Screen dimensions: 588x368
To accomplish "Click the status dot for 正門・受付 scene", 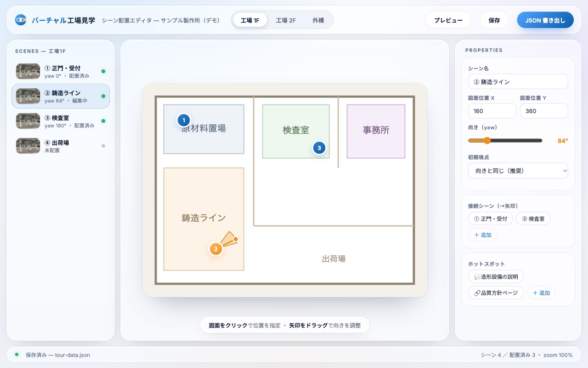I will click(x=103, y=71).
